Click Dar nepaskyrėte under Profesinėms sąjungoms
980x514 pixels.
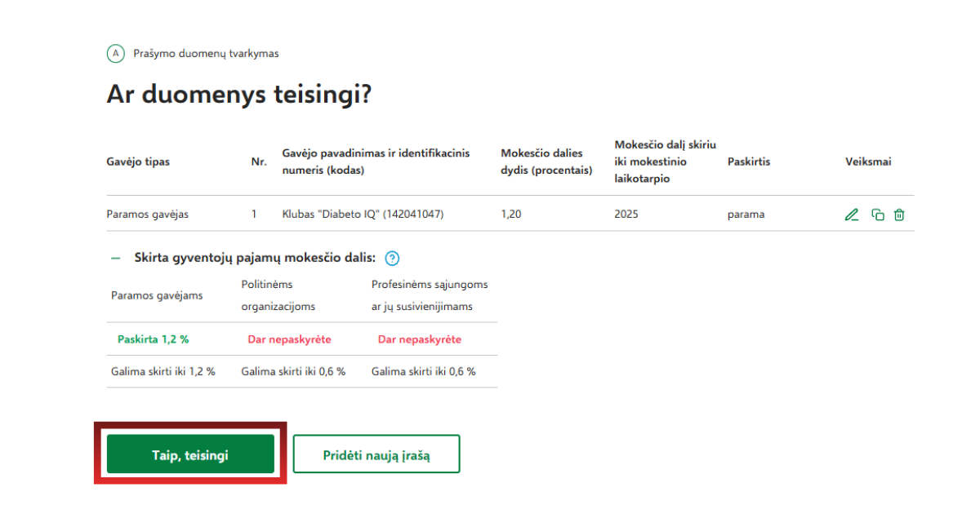pos(419,339)
